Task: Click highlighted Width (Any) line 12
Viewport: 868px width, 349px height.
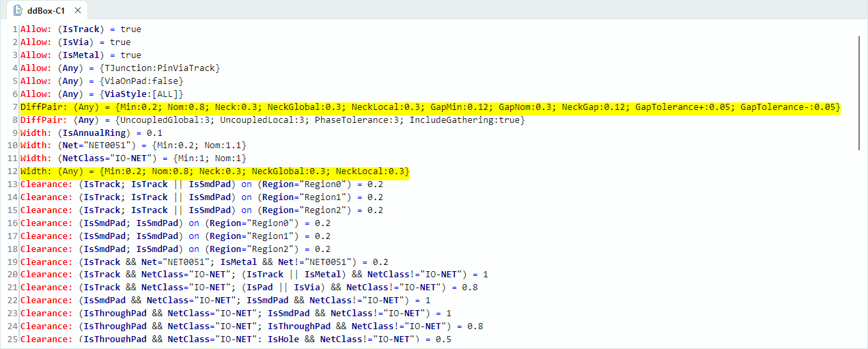Action: pyautogui.click(x=215, y=172)
